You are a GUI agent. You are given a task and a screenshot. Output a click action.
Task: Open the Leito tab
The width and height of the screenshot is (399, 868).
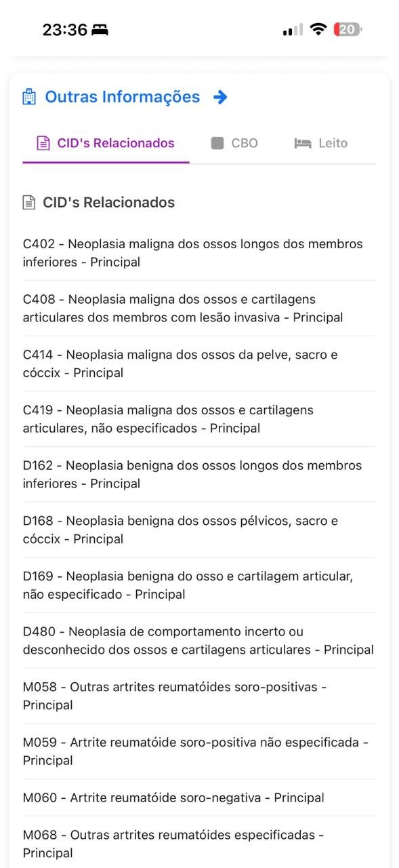pyautogui.click(x=320, y=142)
